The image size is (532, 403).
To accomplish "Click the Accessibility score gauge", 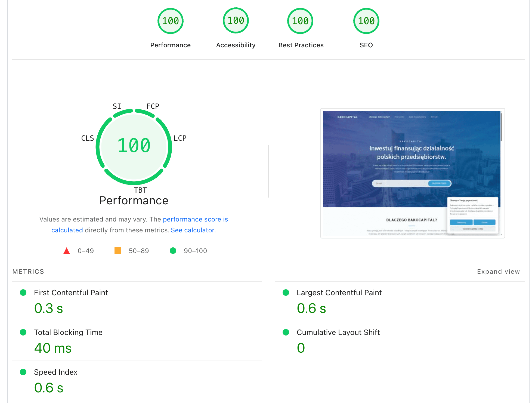I will (x=236, y=20).
